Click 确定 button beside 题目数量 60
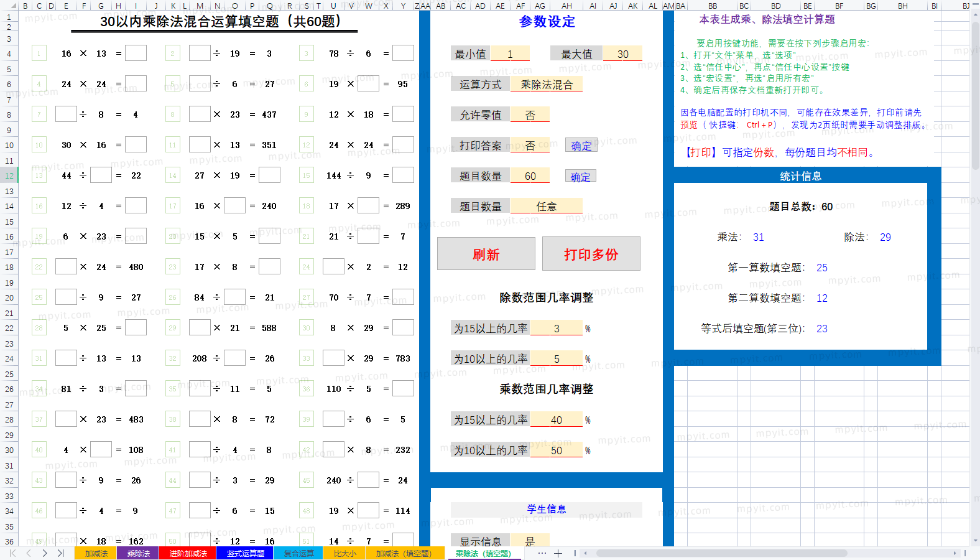 tap(581, 177)
